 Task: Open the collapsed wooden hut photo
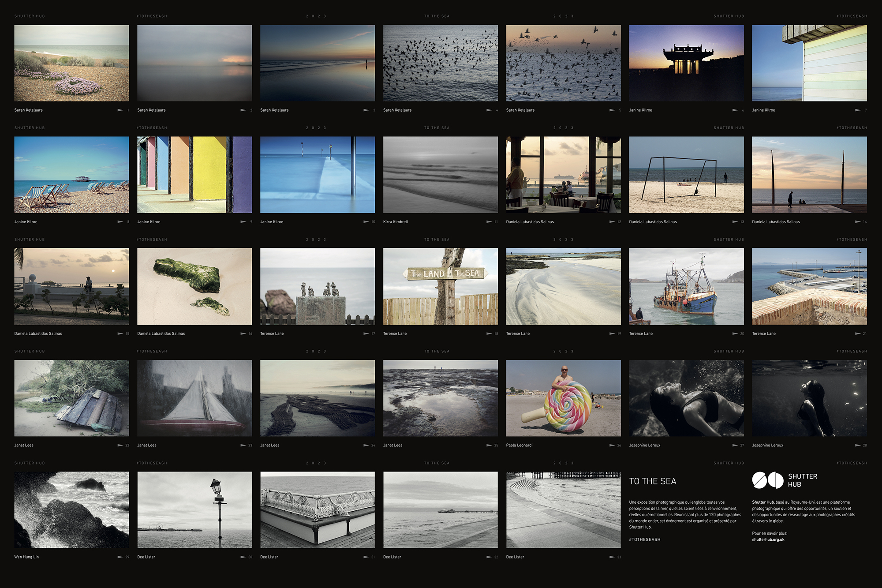coord(71,398)
